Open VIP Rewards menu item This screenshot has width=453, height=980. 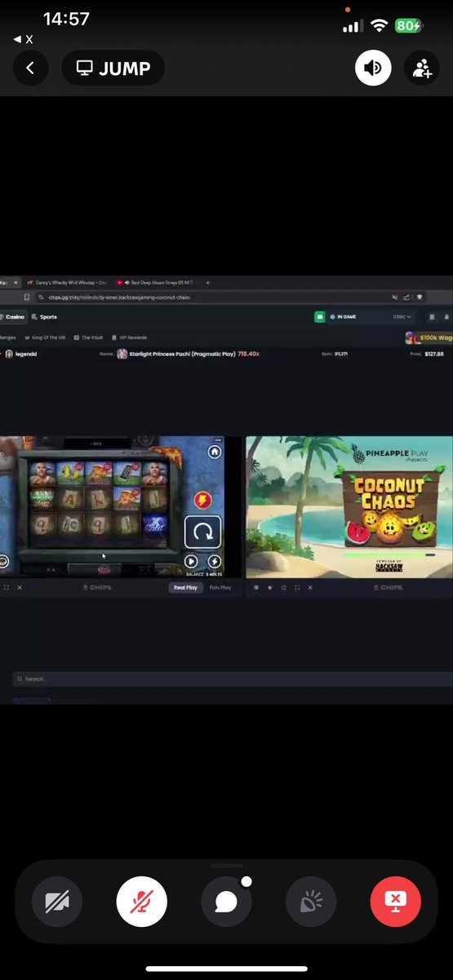coord(129,337)
